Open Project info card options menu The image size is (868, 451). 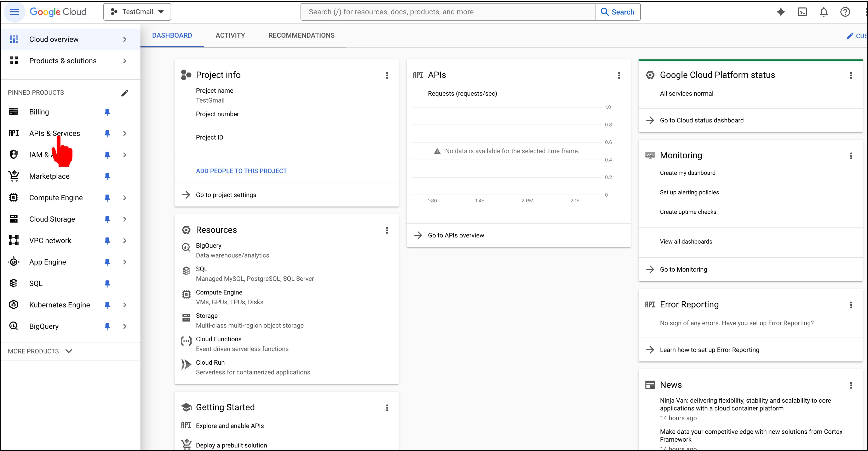[387, 75]
